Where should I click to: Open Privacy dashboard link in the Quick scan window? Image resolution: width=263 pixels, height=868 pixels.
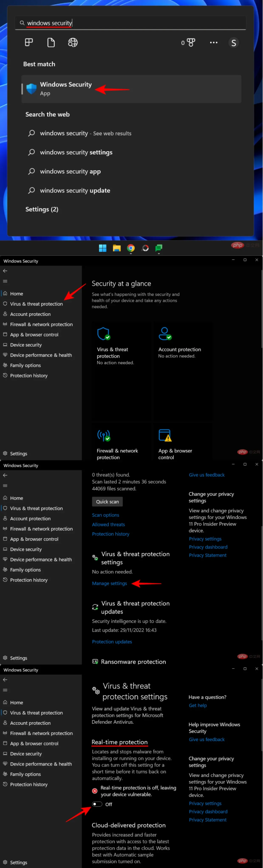point(208,547)
